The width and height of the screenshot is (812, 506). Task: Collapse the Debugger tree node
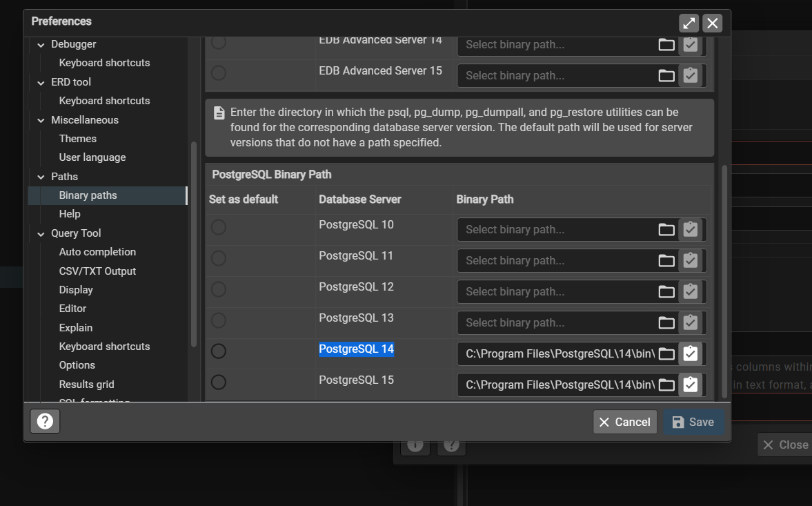pos(41,45)
